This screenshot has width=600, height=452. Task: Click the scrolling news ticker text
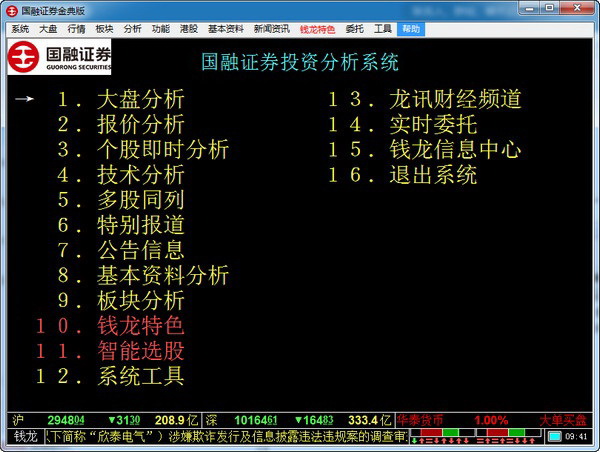pos(227,437)
